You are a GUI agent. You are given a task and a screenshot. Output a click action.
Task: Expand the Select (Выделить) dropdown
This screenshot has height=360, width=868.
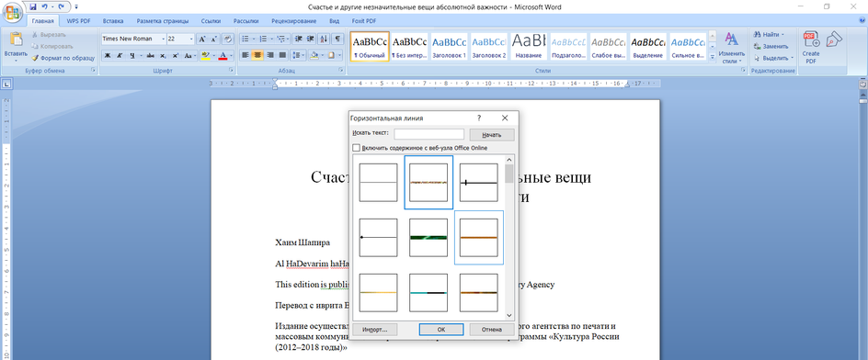[793, 58]
